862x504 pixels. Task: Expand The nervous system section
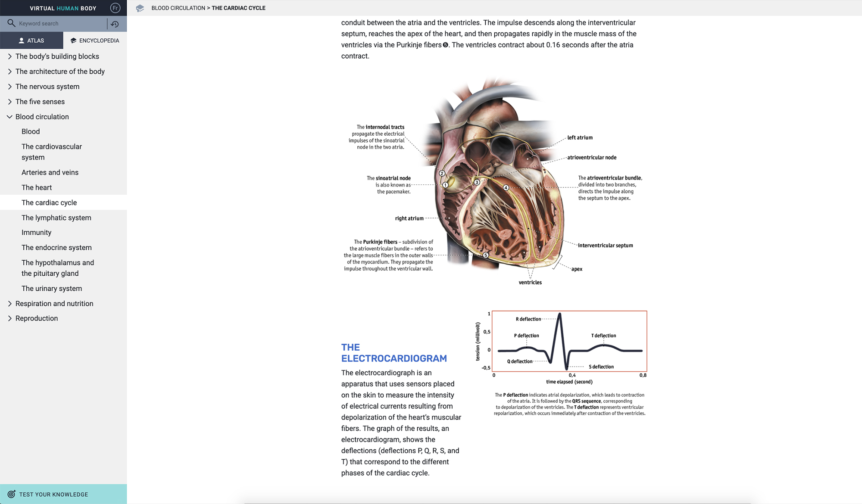[x=47, y=86]
